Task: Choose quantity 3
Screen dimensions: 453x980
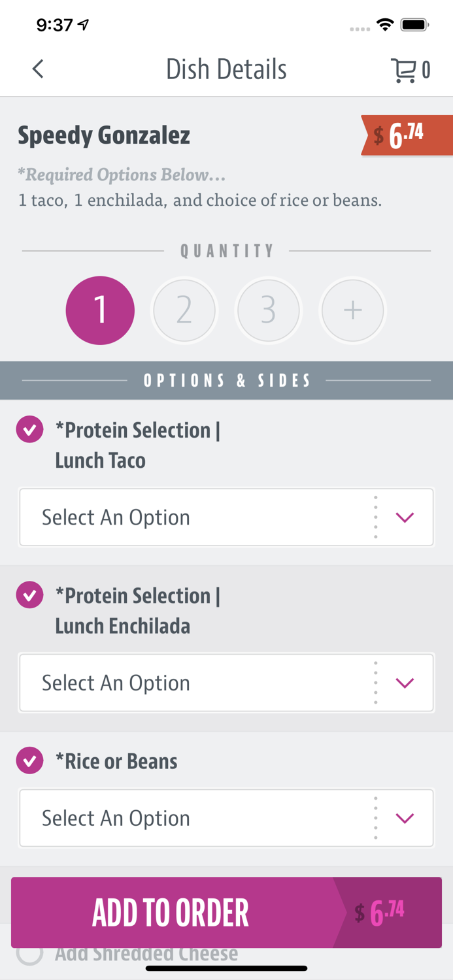Action: pyautogui.click(x=269, y=310)
